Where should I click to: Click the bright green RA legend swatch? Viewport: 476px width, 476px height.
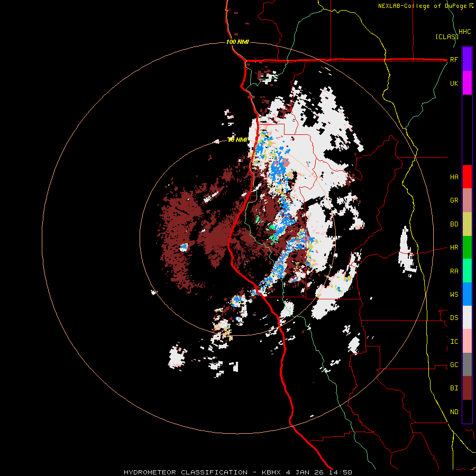pos(467,271)
